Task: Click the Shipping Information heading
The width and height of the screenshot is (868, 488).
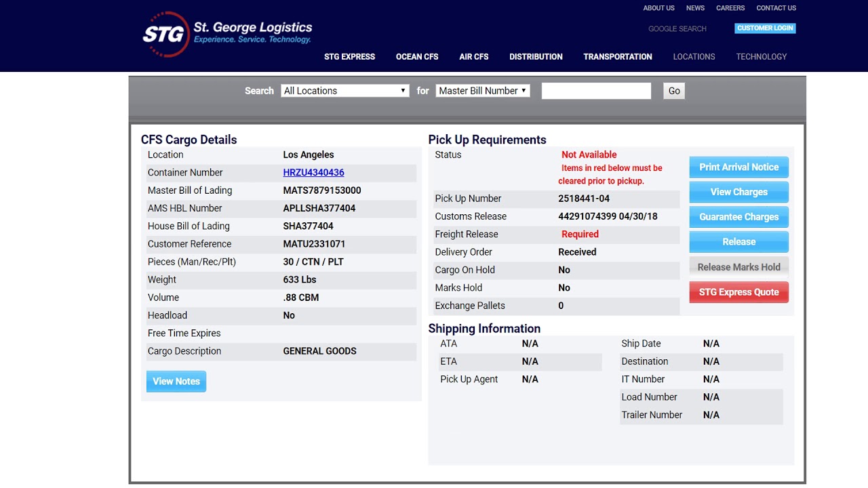Action: coord(484,329)
